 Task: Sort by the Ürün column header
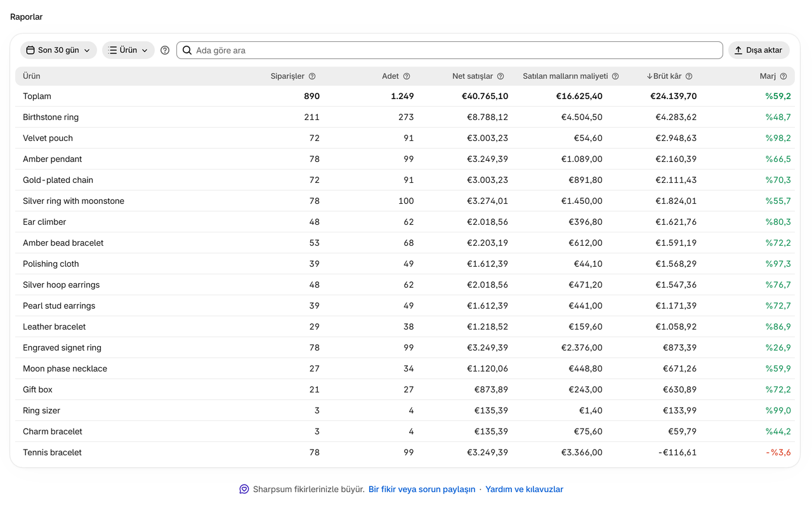click(x=32, y=76)
